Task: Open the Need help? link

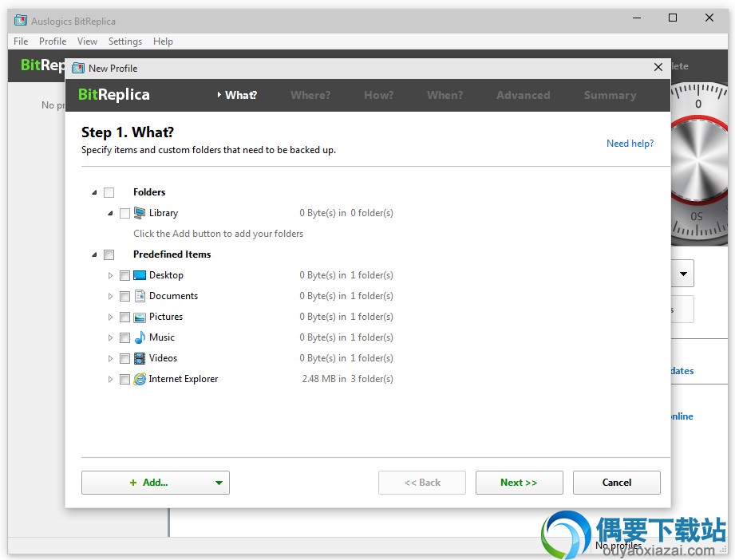Action: click(x=630, y=144)
